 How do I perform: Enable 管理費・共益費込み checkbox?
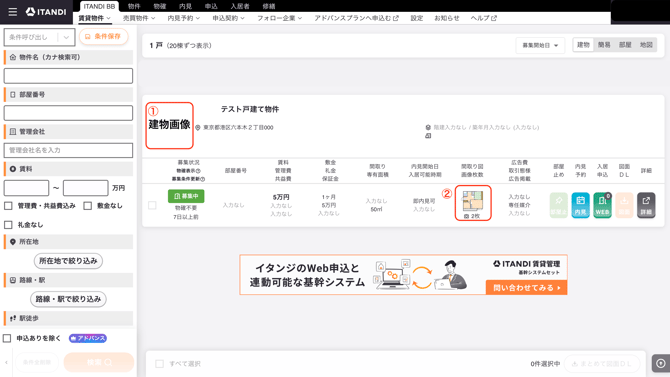coord(8,206)
